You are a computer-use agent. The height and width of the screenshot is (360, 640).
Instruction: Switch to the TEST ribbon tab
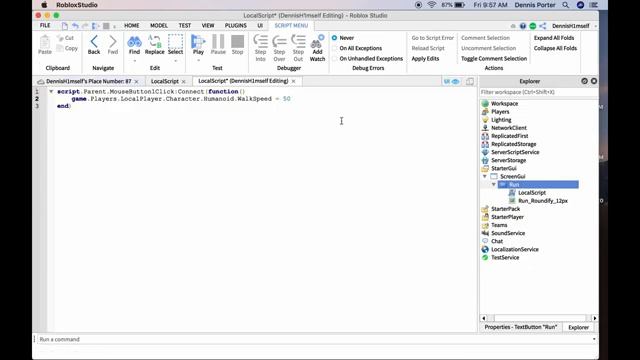click(184, 25)
